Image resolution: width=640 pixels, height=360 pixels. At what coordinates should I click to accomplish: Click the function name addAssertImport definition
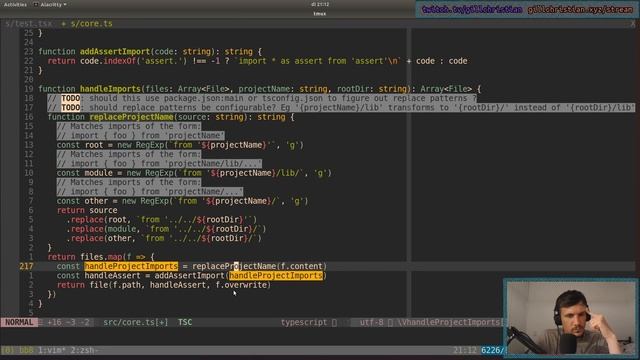115,51
